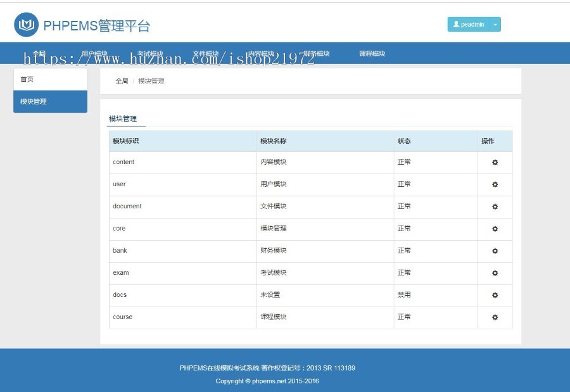The width and height of the screenshot is (570, 392).
Task: Open settings gear for the docs module row
Action: tap(495, 295)
